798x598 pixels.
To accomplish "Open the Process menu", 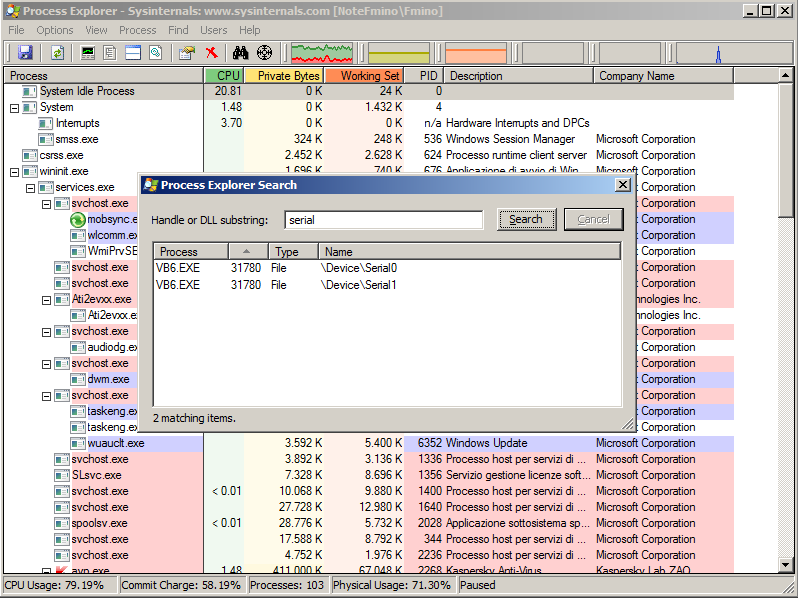I will point(137,30).
